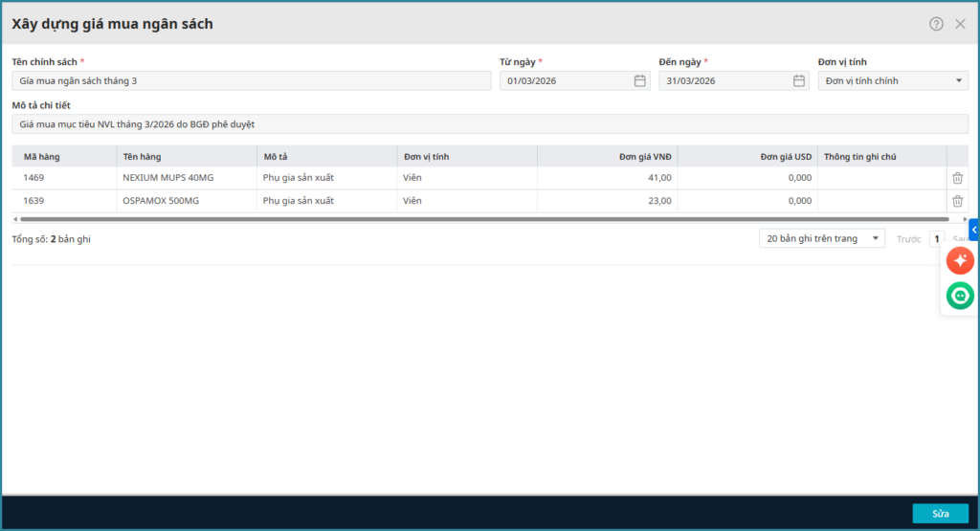Expand the Đơn vị tính dropdown

tap(960, 81)
